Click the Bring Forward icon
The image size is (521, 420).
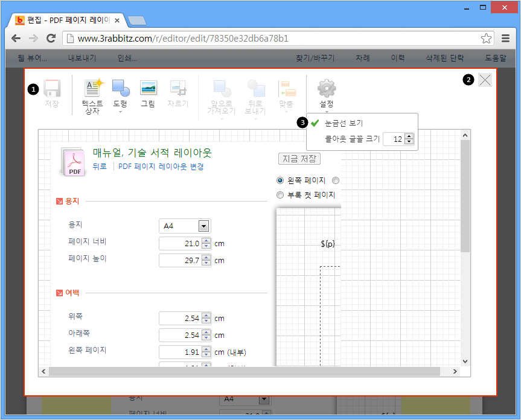point(221,89)
